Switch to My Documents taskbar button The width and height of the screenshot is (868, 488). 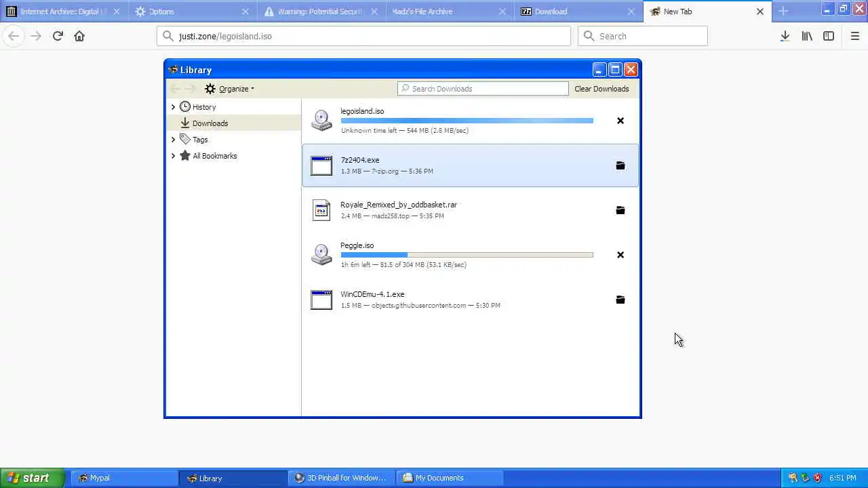[x=449, y=478]
